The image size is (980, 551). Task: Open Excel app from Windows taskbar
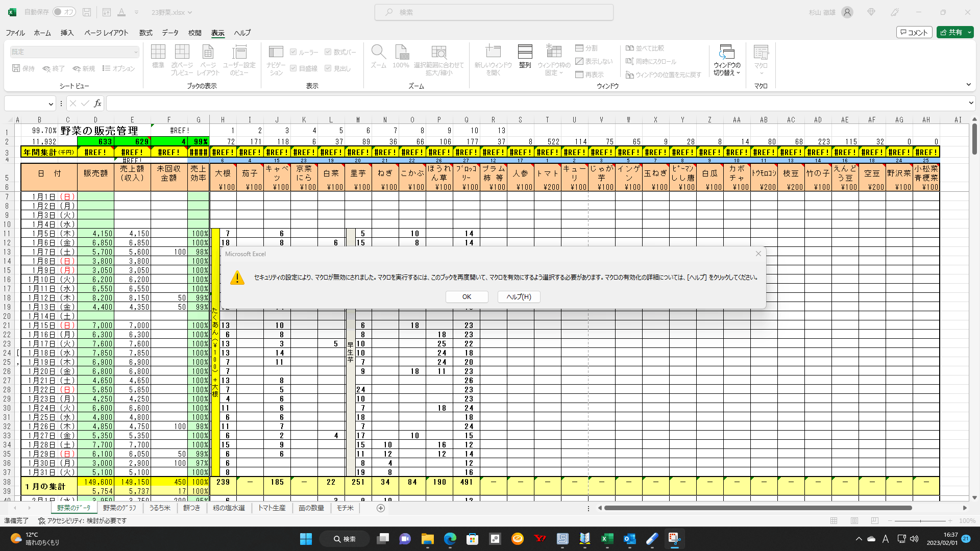tap(607, 539)
